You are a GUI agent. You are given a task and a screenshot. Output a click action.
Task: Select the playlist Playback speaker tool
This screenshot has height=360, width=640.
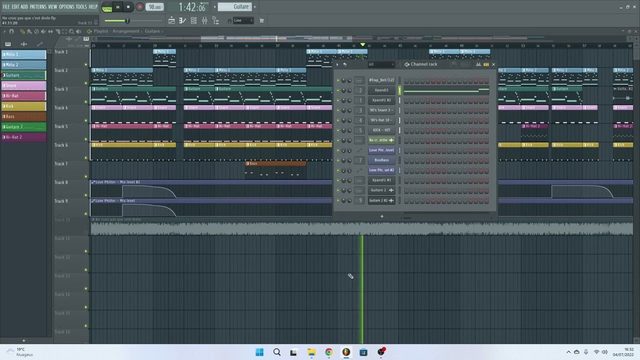point(79,31)
